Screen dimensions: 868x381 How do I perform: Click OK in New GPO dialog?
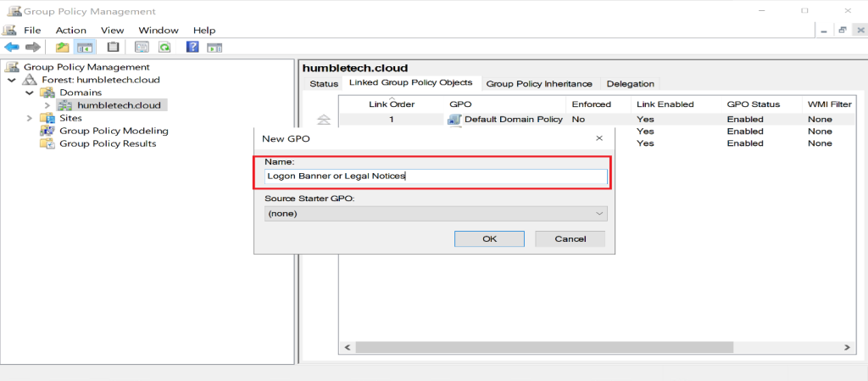point(489,238)
